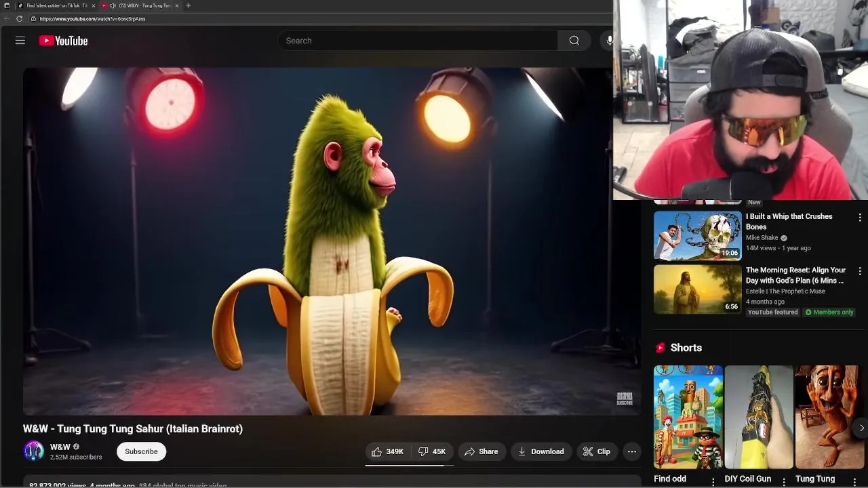Show next shorts with the arrow chevron
The width and height of the screenshot is (868, 488).
(x=861, y=428)
